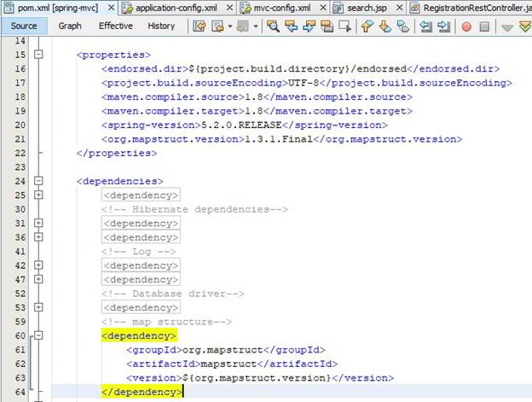Viewport: 532px width, 402px height.
Task: Click the UTF-8 encoding value
Action: click(x=304, y=83)
